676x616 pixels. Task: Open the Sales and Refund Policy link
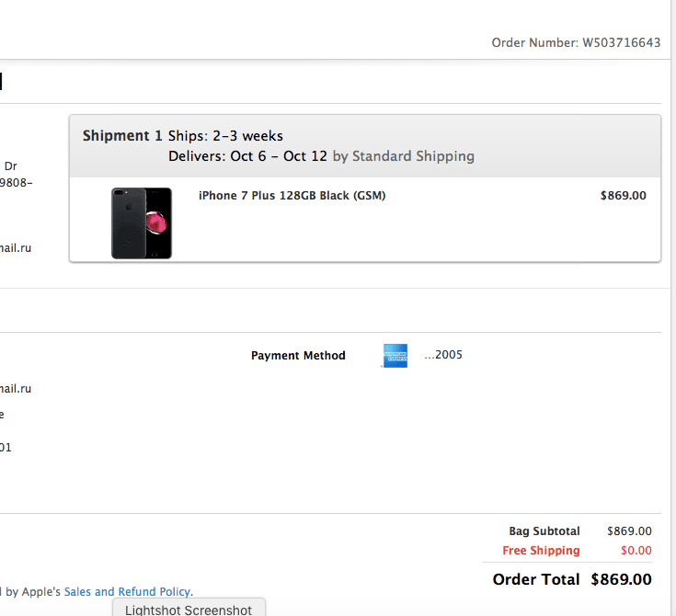click(127, 592)
